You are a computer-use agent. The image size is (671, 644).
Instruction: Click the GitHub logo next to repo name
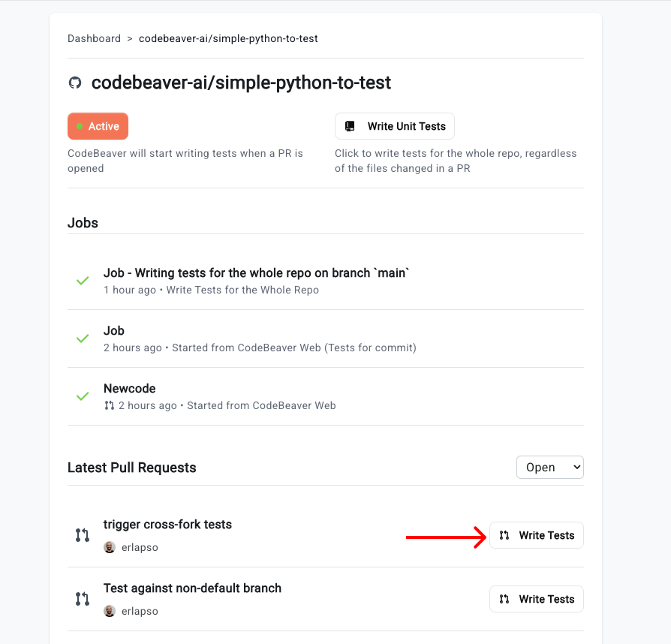coord(74,83)
